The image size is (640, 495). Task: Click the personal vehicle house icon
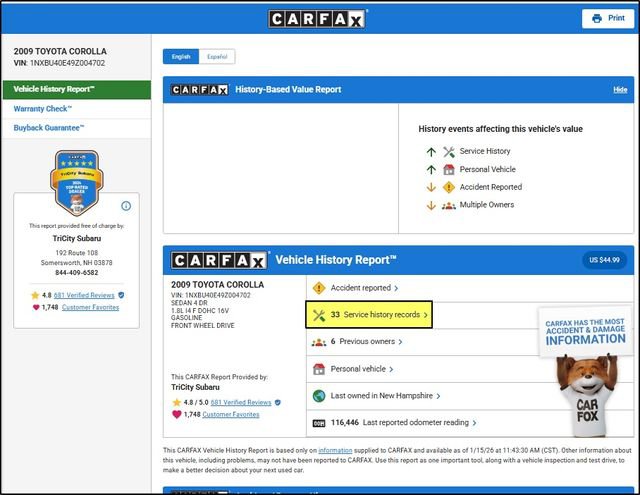320,369
